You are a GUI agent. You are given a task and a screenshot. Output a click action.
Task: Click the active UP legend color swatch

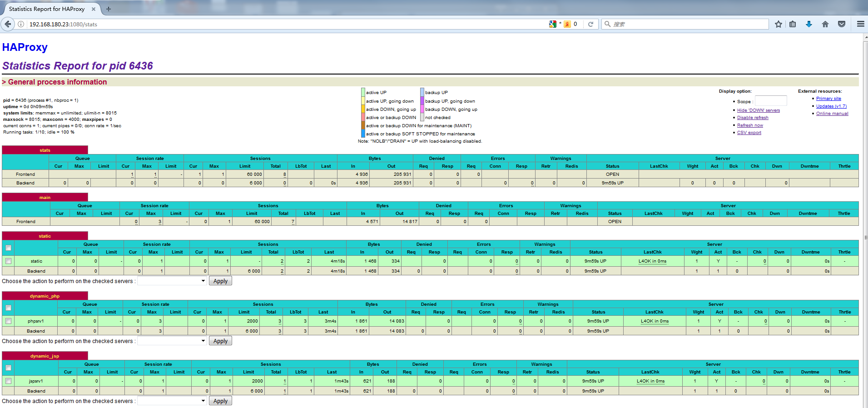click(x=363, y=92)
